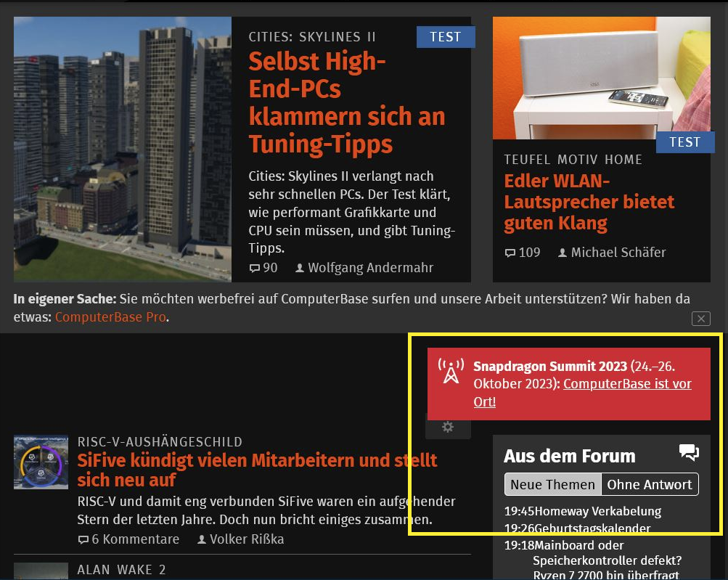Image resolution: width=728 pixels, height=580 pixels.
Task: Open the gear settings icon below the red banner
Action: (448, 428)
